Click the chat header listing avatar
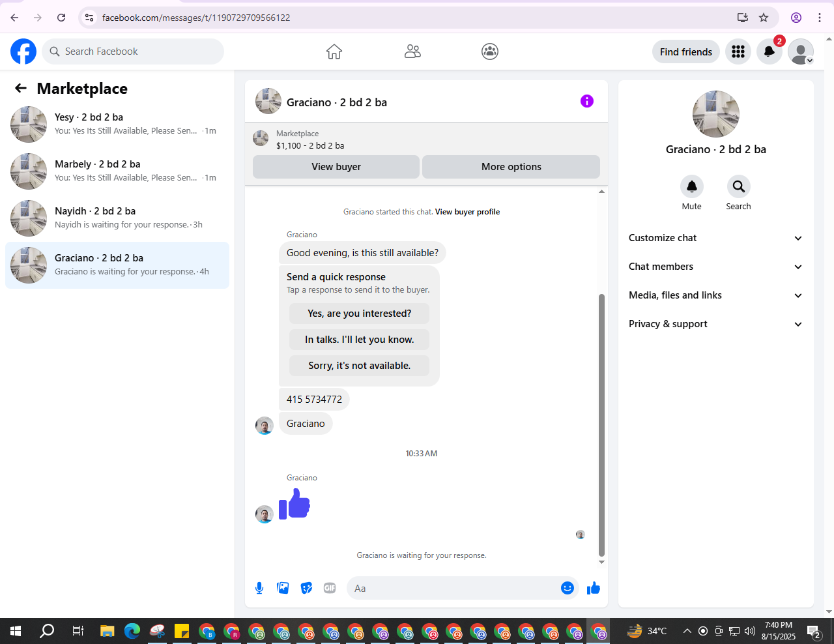 [268, 101]
